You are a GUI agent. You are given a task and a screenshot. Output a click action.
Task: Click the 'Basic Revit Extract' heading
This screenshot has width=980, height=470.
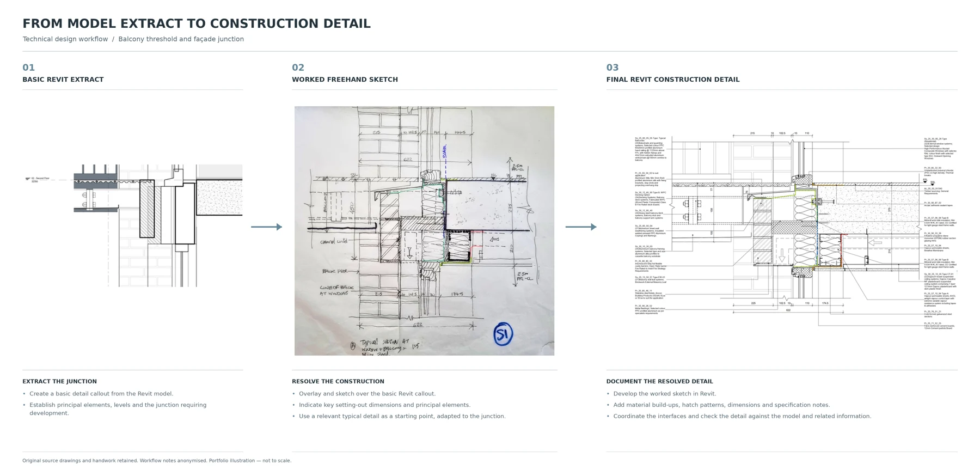(x=63, y=80)
